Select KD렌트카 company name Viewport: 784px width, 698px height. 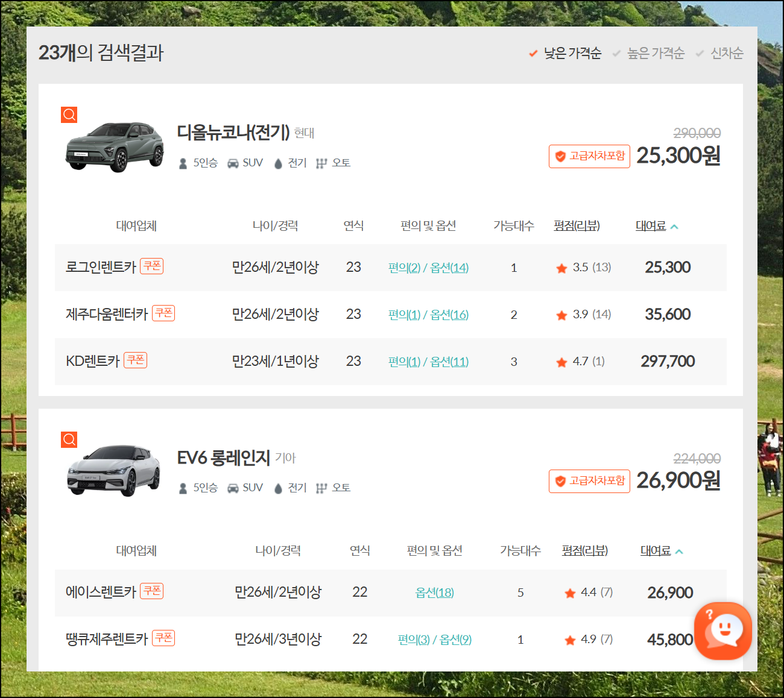93,361
